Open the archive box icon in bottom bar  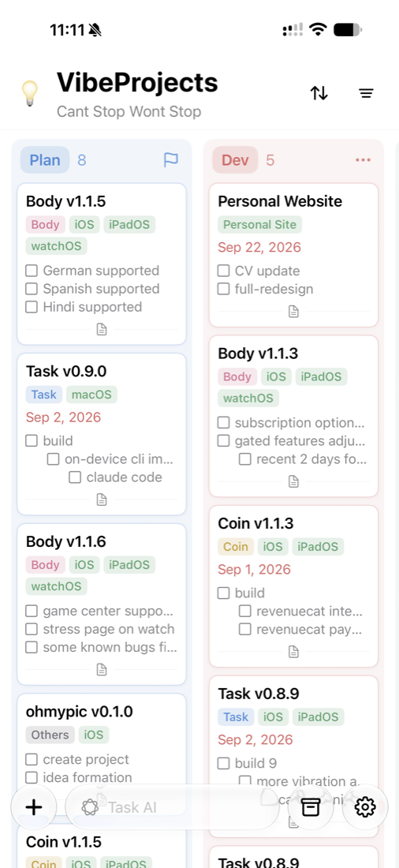pos(311,807)
